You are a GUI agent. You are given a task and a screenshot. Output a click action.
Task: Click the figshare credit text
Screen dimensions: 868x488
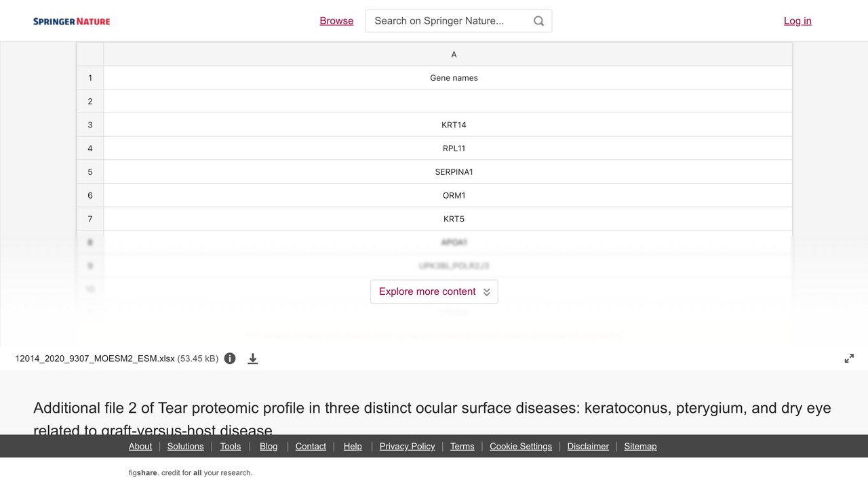191,473
